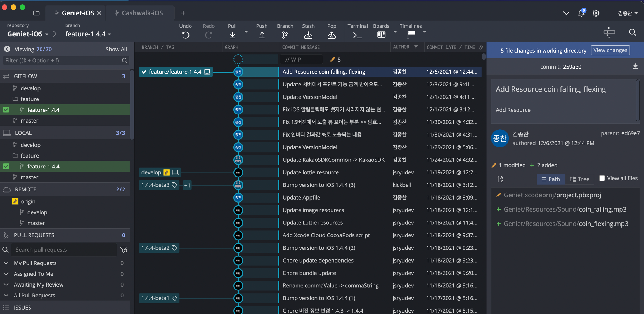
Task: Open the Terminal from toolbar
Action: coord(357,35)
